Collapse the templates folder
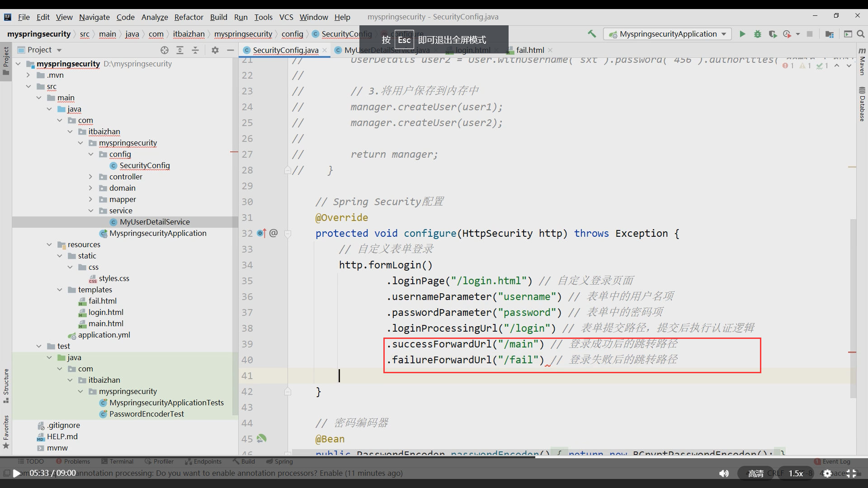The image size is (868, 488). point(60,290)
